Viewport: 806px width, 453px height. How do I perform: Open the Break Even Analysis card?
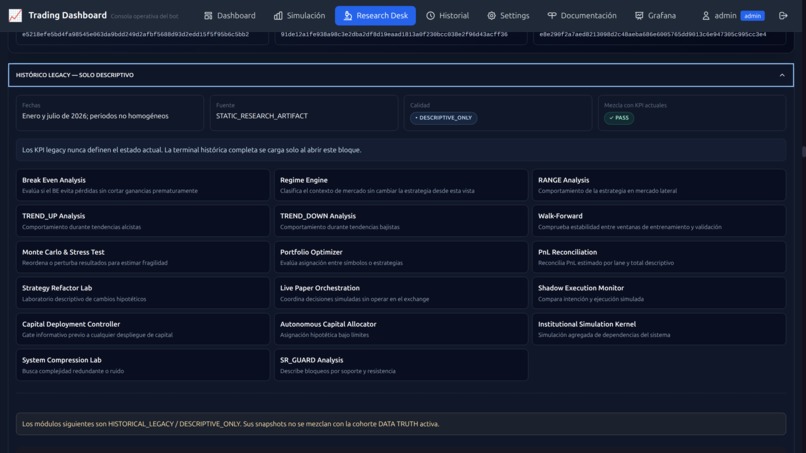click(x=143, y=185)
